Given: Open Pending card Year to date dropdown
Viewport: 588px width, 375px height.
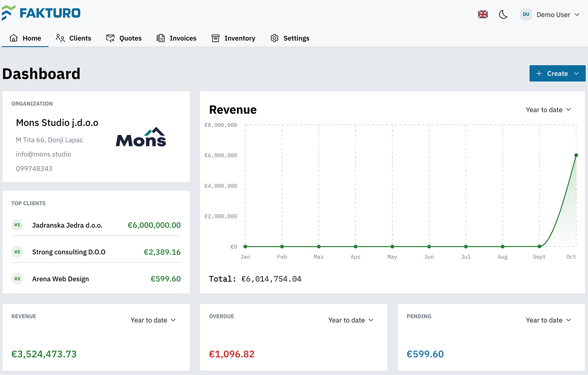Looking at the screenshot, I should pos(548,320).
